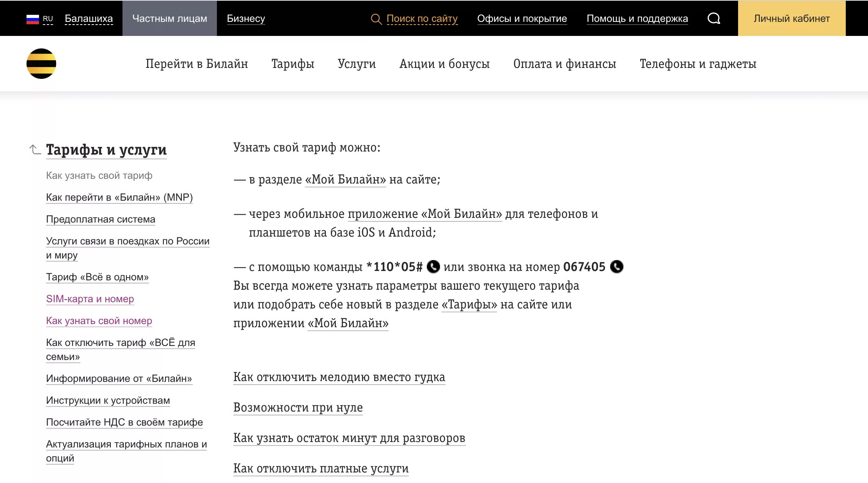868x483 pixels.
Task: Open Телефоны и гаджеты menu
Action: [698, 64]
